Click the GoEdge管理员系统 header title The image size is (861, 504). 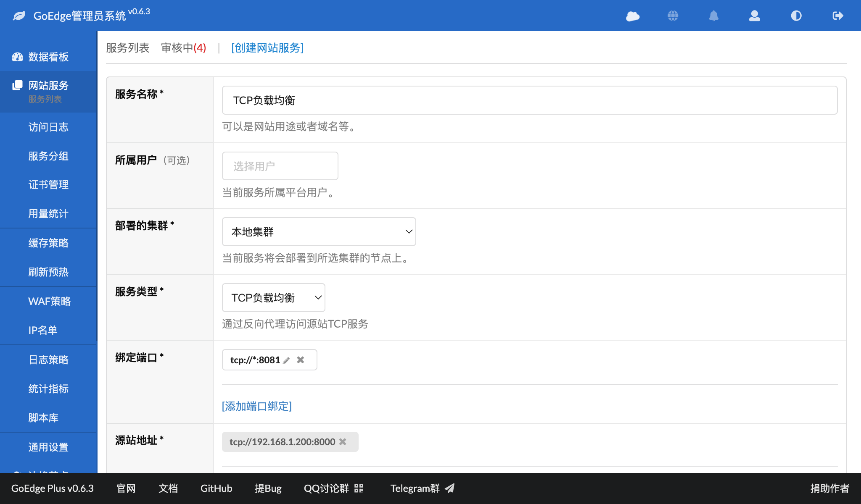(x=79, y=16)
